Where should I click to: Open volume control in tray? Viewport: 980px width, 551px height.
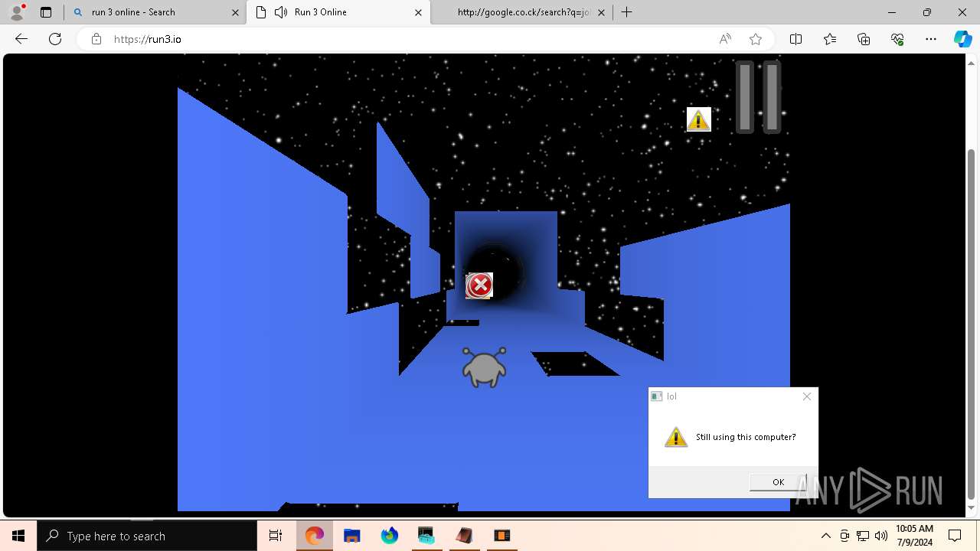pos(880,536)
